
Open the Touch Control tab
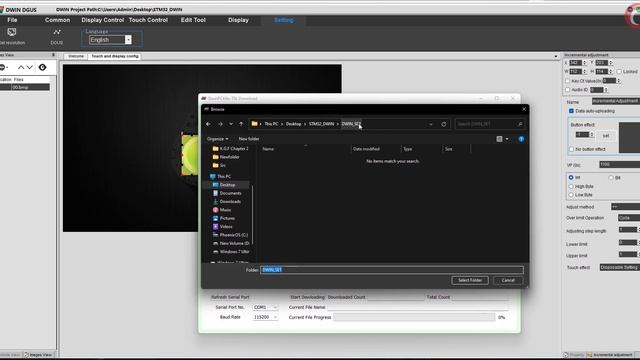pos(148,20)
